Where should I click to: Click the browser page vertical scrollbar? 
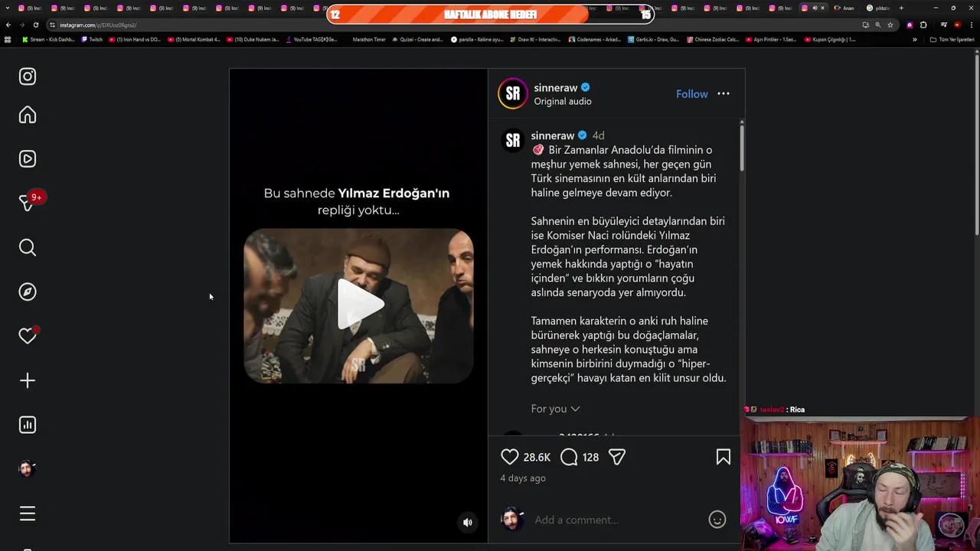coord(977,144)
